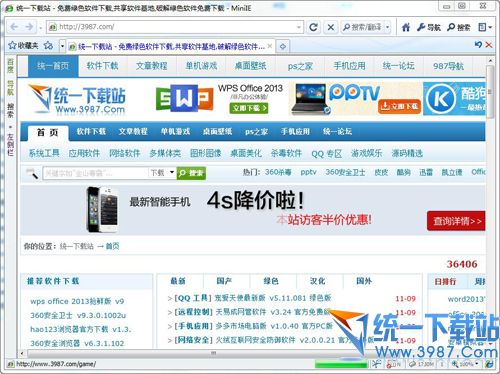The image size is (500, 374).
Task: Open the 杀毒软件 category link
Action: point(286,153)
